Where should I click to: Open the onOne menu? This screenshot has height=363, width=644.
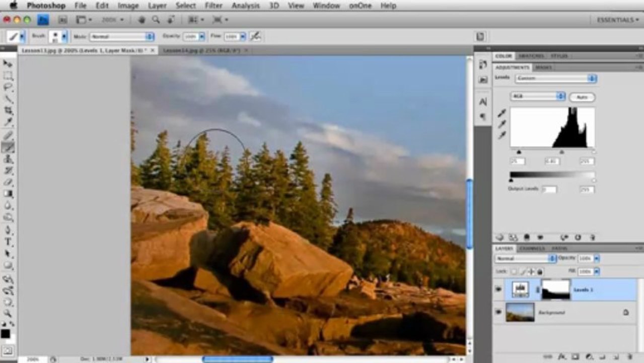point(360,6)
